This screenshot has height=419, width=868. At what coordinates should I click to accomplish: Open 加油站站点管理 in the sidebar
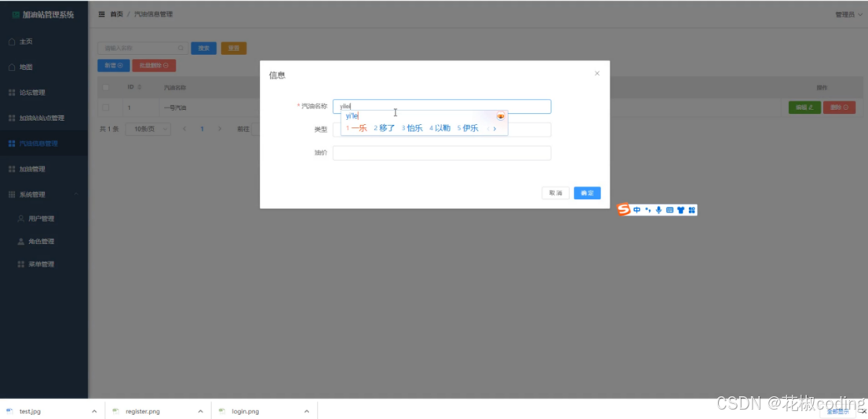pyautogui.click(x=44, y=118)
